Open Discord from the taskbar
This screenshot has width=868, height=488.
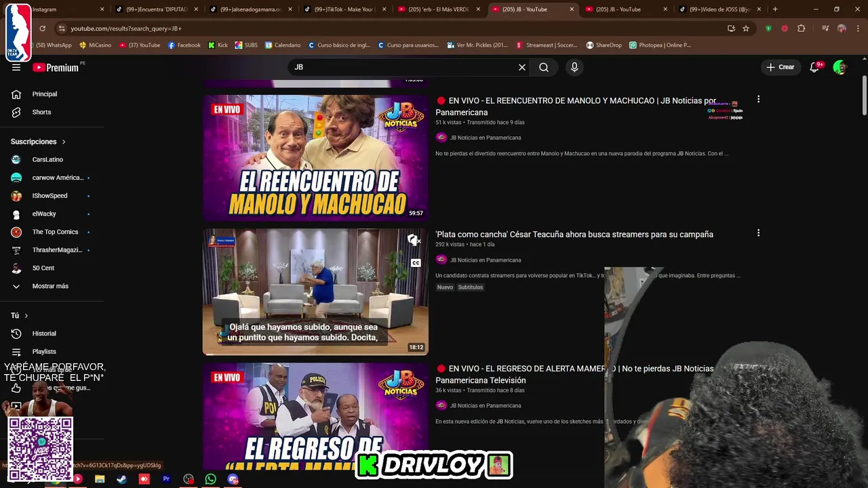(233, 479)
